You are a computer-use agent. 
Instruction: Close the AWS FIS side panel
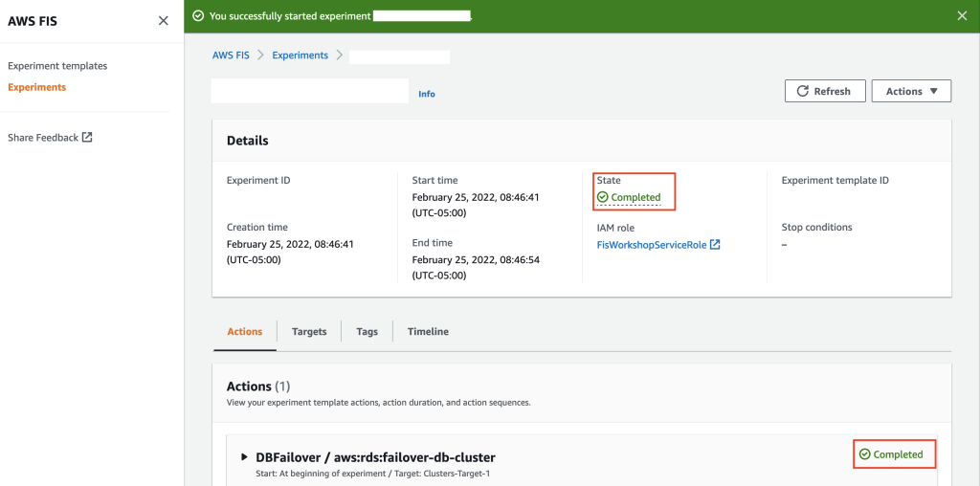click(x=163, y=21)
